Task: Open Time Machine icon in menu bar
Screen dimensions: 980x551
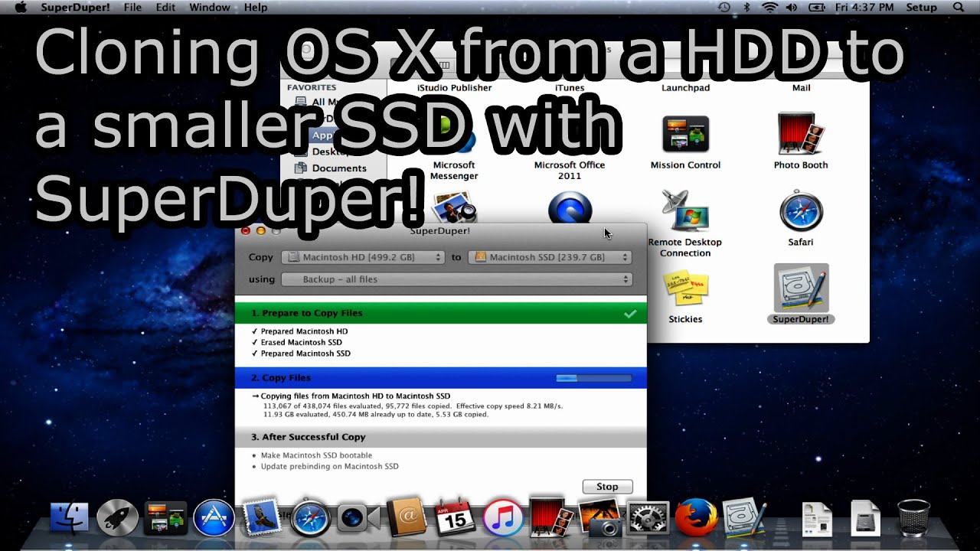Action: pyautogui.click(x=724, y=8)
